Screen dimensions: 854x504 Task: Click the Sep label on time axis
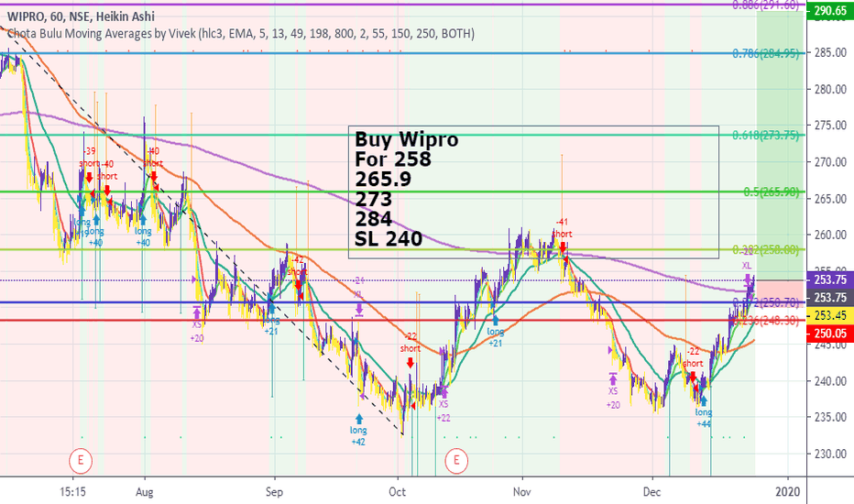[x=274, y=492]
